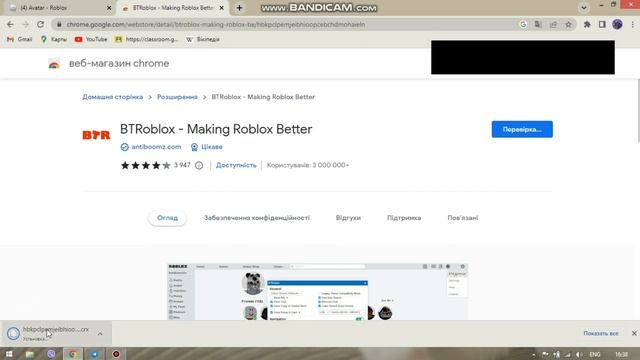Close the BTRoblox tab
Screen dimensions: 640x360
coord(222,8)
